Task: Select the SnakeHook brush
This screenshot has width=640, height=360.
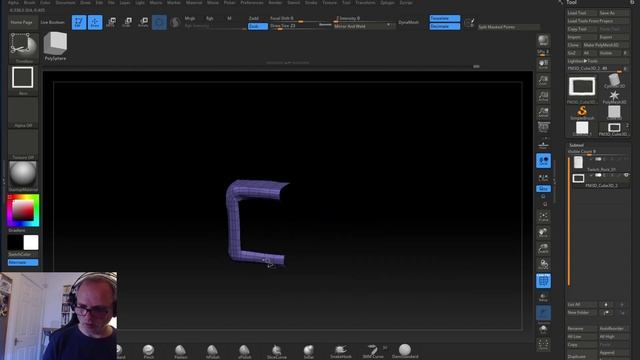Action: [x=340, y=351]
